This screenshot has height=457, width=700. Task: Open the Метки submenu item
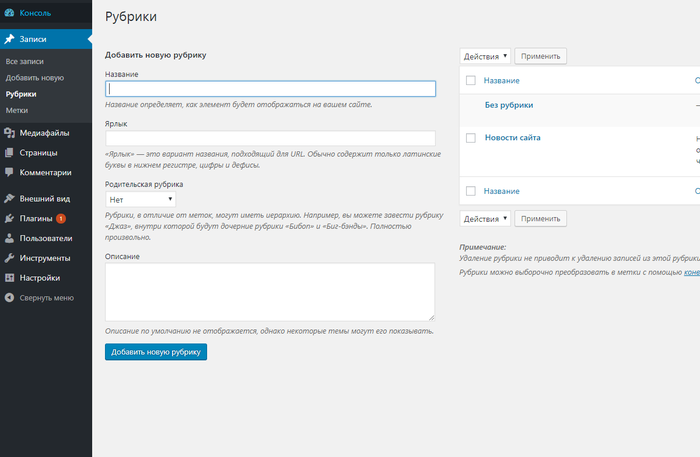(x=17, y=110)
